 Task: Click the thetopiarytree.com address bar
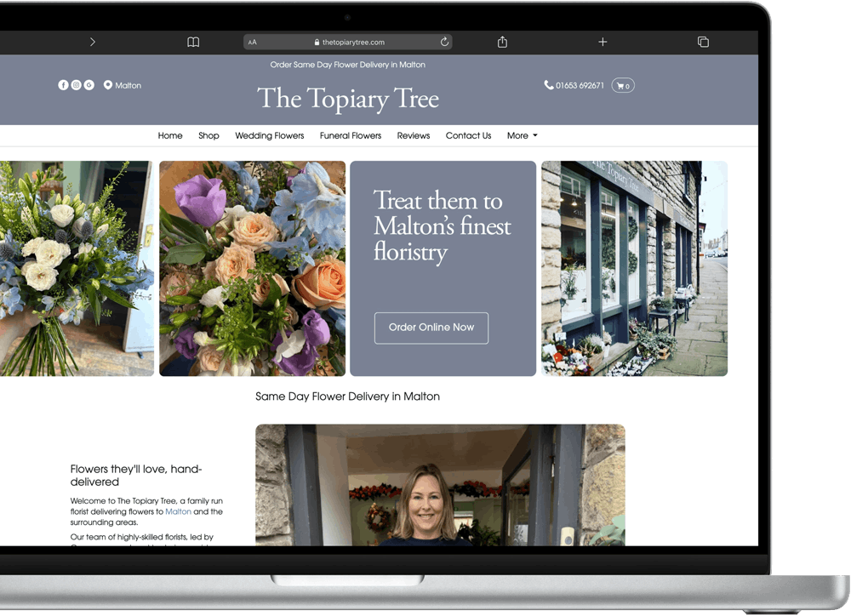[349, 42]
